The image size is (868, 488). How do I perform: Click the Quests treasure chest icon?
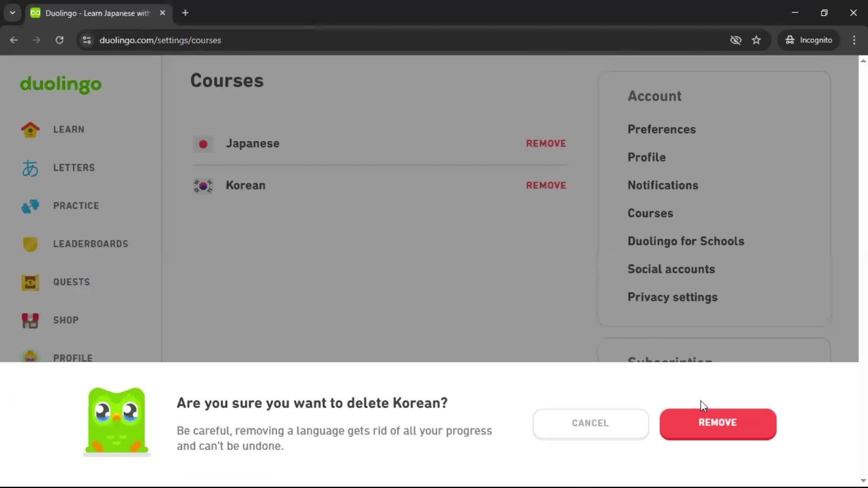30,282
